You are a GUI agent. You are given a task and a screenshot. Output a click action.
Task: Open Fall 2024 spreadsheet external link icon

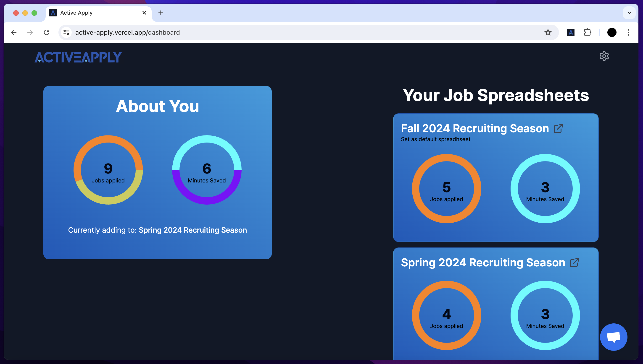pos(558,128)
